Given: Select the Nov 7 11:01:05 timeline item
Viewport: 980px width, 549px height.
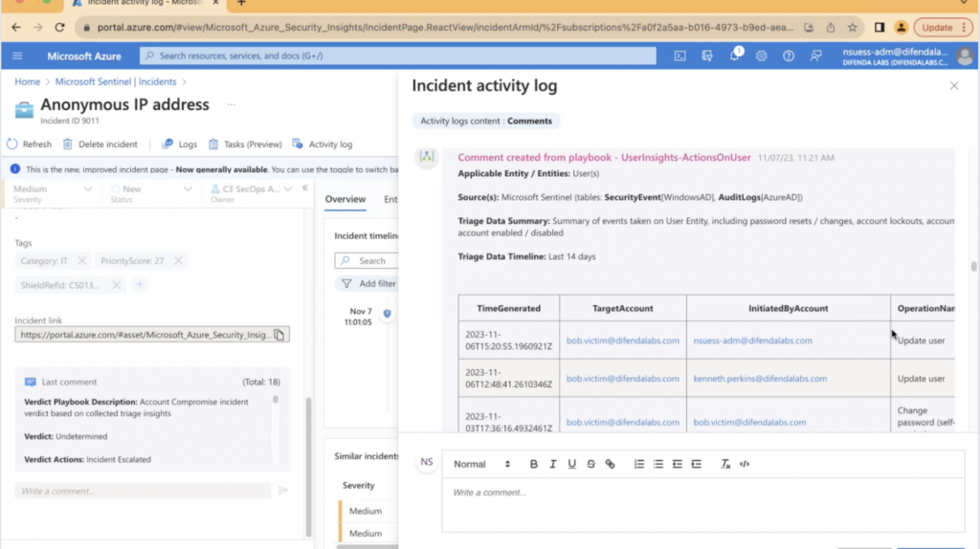Looking at the screenshot, I should pyautogui.click(x=360, y=317).
